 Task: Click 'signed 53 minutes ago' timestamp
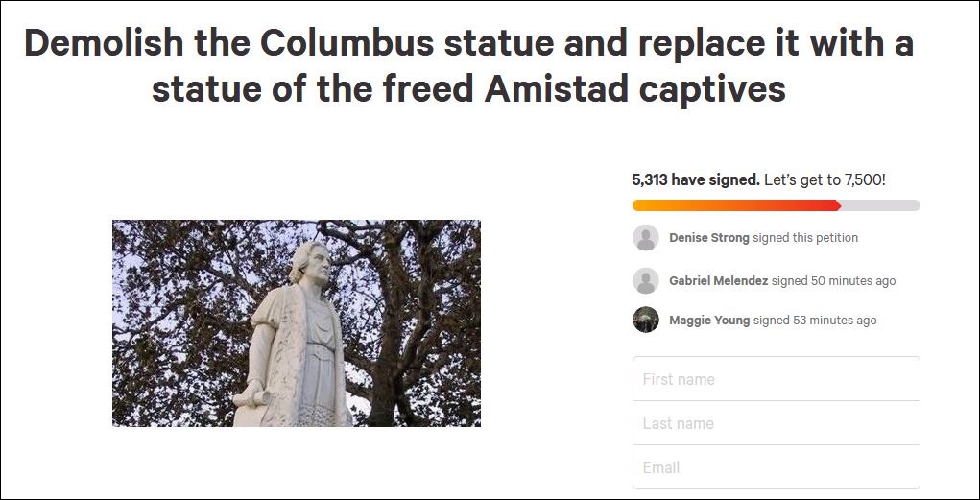click(815, 320)
